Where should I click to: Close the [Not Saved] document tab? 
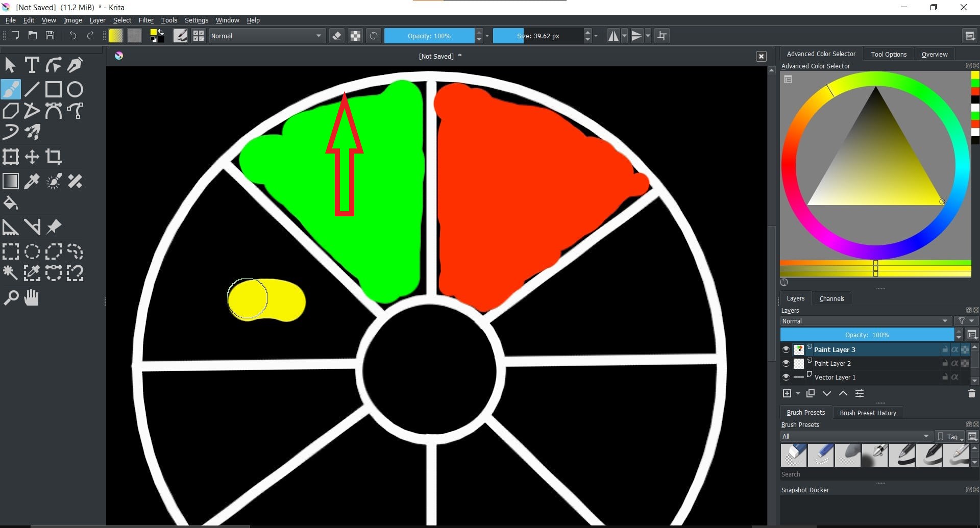point(761,57)
